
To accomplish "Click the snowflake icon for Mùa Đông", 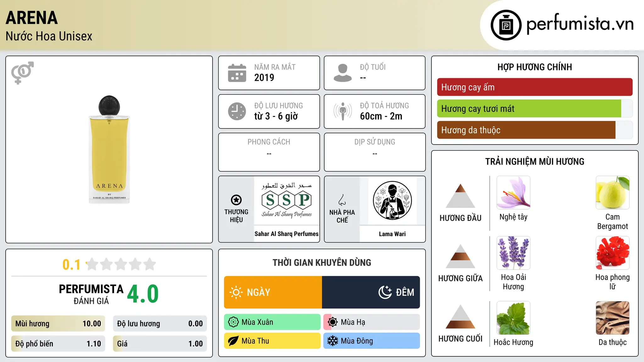I will (333, 341).
